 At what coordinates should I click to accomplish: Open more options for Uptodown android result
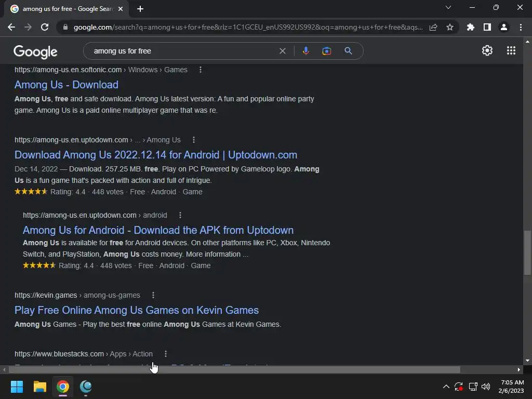tap(180, 215)
